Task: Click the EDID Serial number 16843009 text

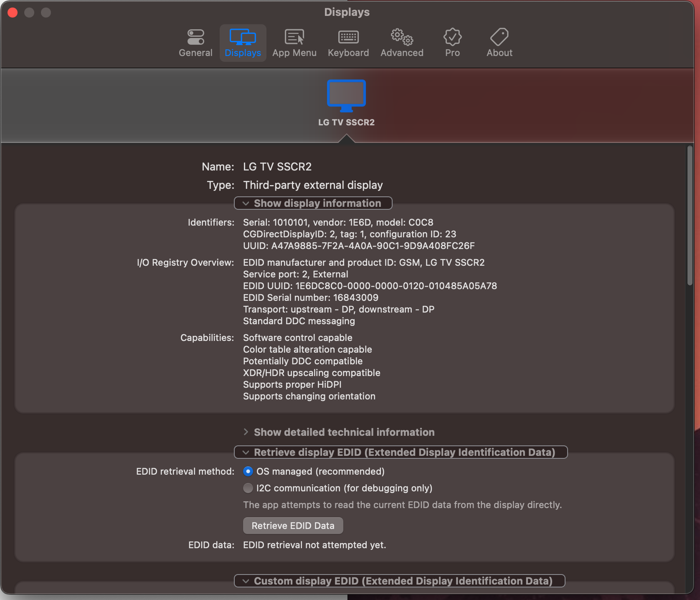Action: coord(311,297)
